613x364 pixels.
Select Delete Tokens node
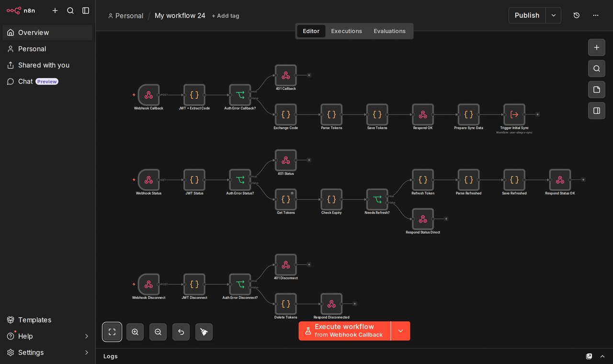286,304
